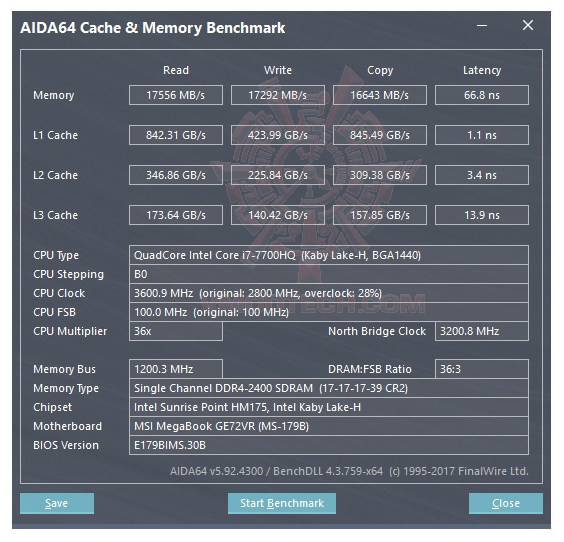Select L2 Cache write 225.84 GB/s
This screenshot has height=542, width=564.
(278, 175)
